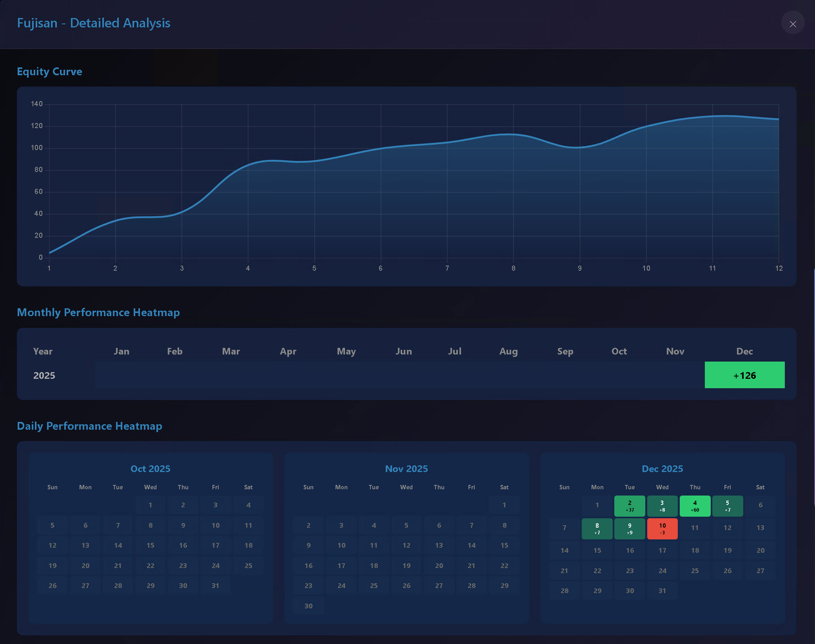Viewport: 815px width, 644px height.
Task: Select Dec 2 cell showing +37
Action: [x=630, y=506]
